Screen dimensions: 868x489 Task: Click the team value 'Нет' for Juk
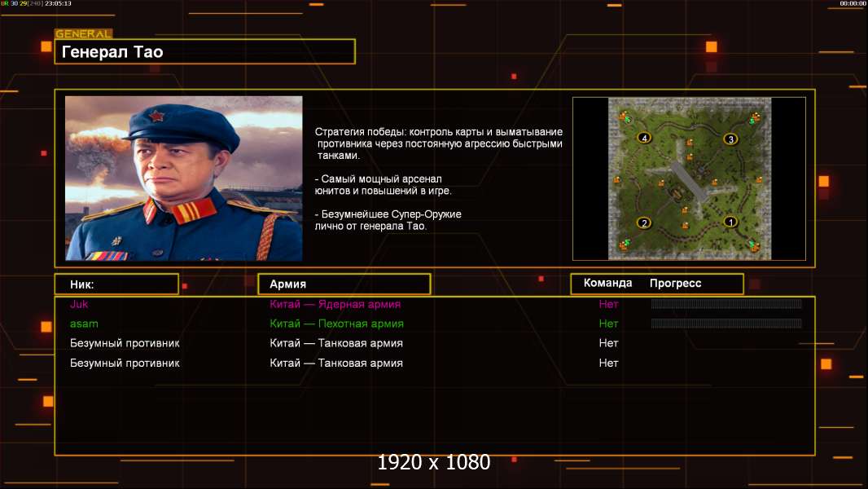608,304
